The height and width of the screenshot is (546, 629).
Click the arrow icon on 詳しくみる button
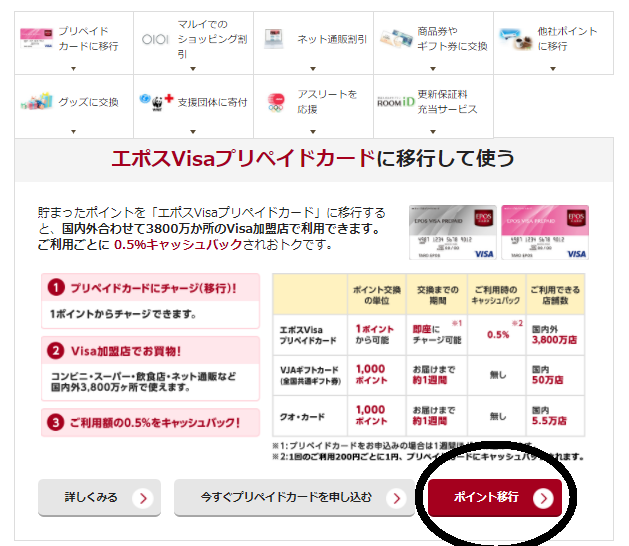point(143,498)
